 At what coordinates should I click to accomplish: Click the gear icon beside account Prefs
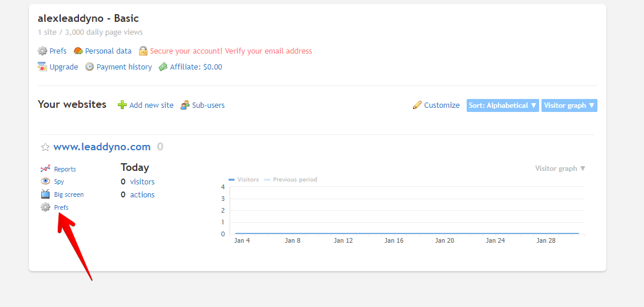pos(42,51)
